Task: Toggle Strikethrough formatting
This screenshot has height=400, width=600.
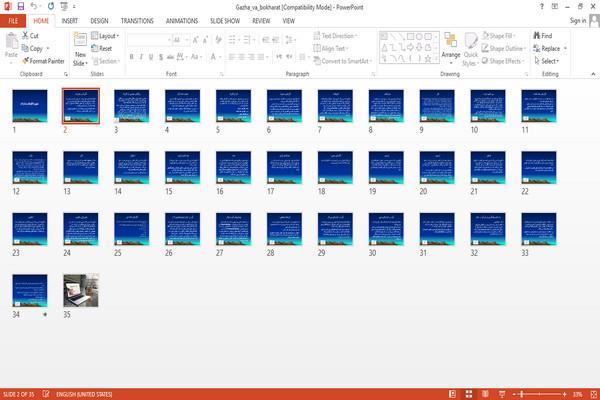Action: click(170, 57)
